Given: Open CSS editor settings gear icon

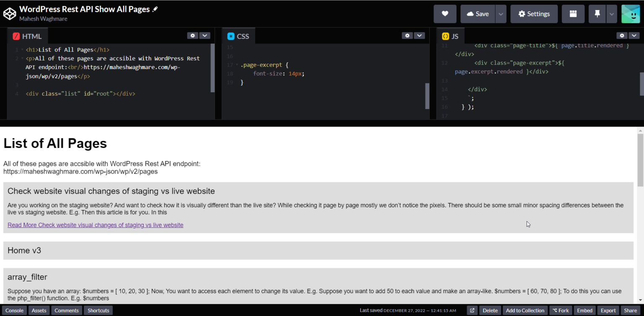Looking at the screenshot, I should click(407, 36).
